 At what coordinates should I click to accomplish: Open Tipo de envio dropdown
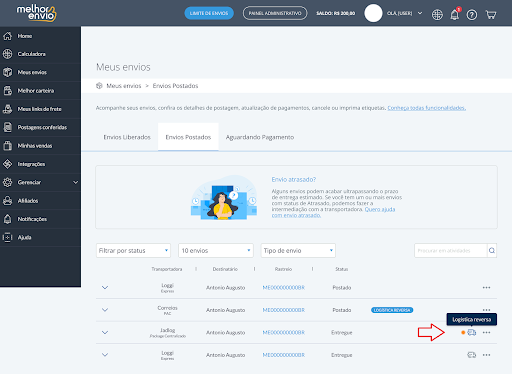click(298, 250)
